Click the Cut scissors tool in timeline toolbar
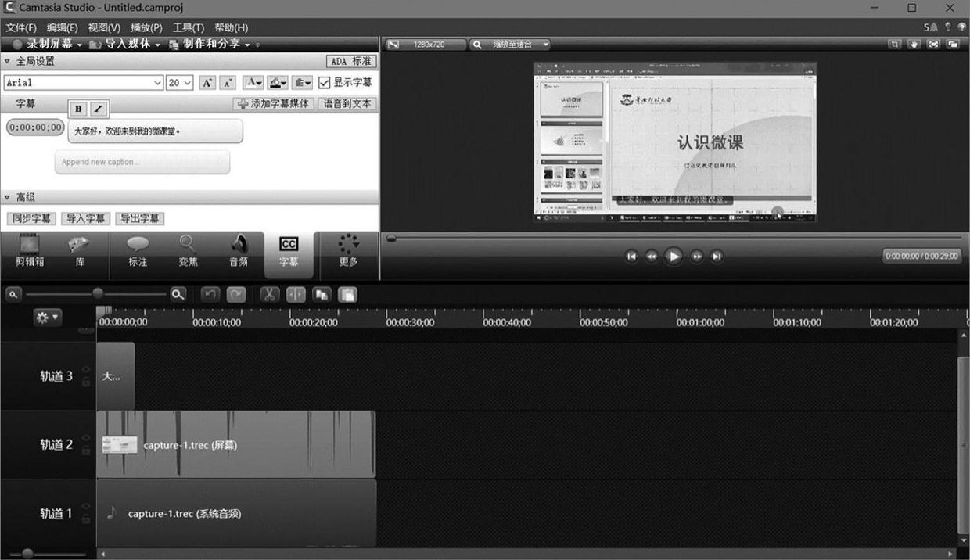Viewport: 970px width, 560px height. 268,294
